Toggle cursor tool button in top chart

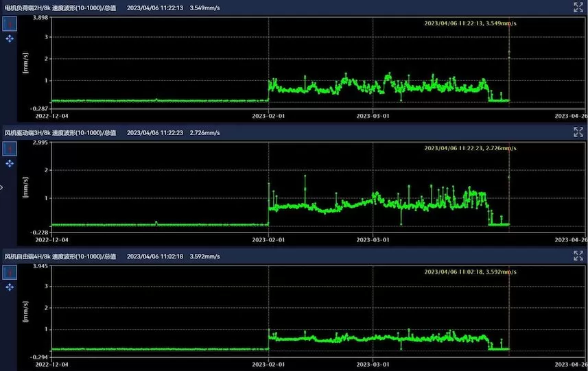tap(10, 24)
